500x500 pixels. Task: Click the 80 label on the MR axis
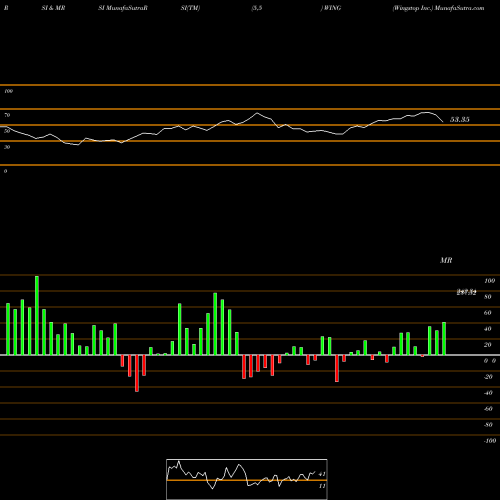pos(488,297)
